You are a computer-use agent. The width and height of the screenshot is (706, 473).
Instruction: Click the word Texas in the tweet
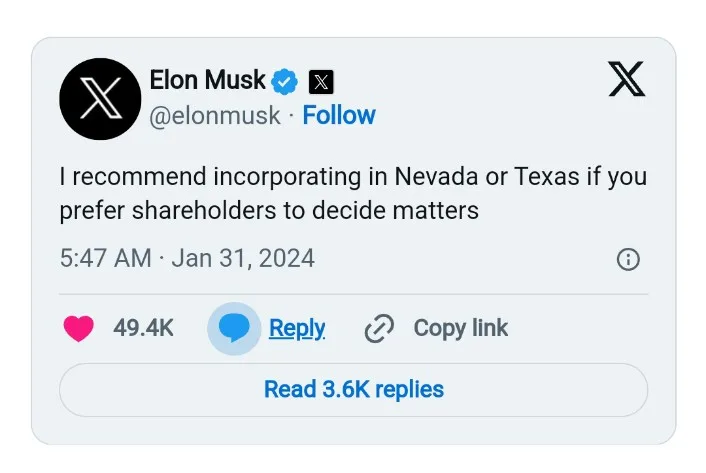tap(545, 177)
